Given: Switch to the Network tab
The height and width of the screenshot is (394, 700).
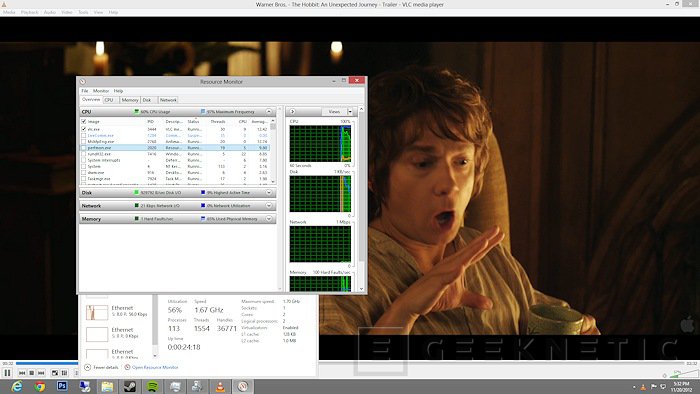Looking at the screenshot, I should [x=168, y=100].
